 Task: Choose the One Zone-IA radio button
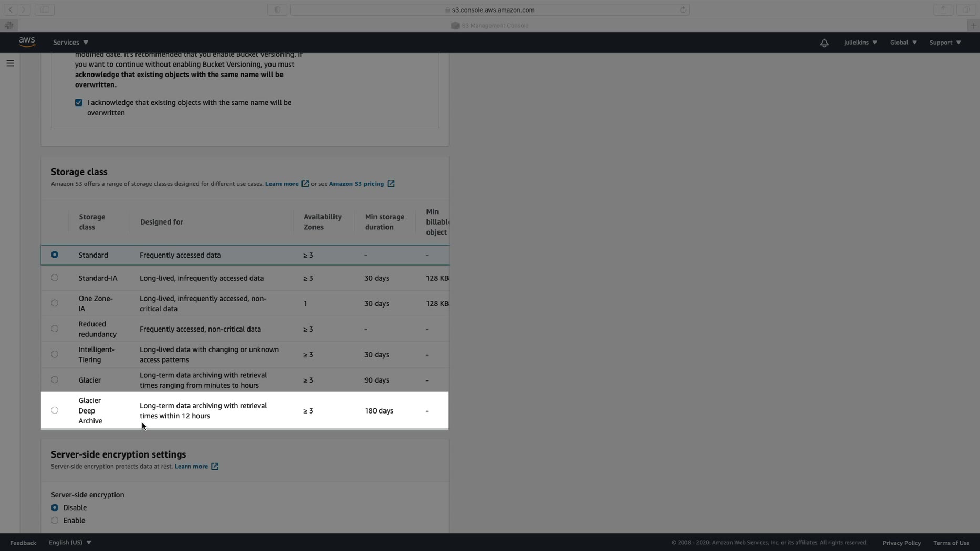coord(55,303)
